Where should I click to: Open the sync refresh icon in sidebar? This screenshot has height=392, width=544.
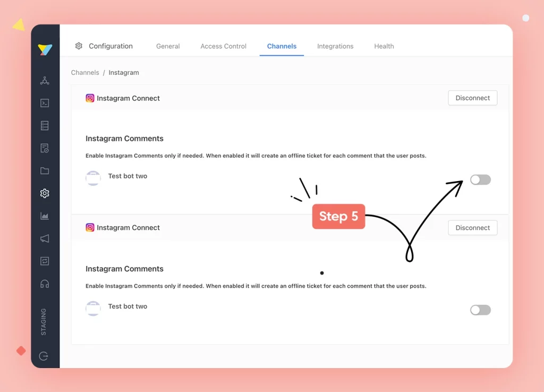click(45, 261)
